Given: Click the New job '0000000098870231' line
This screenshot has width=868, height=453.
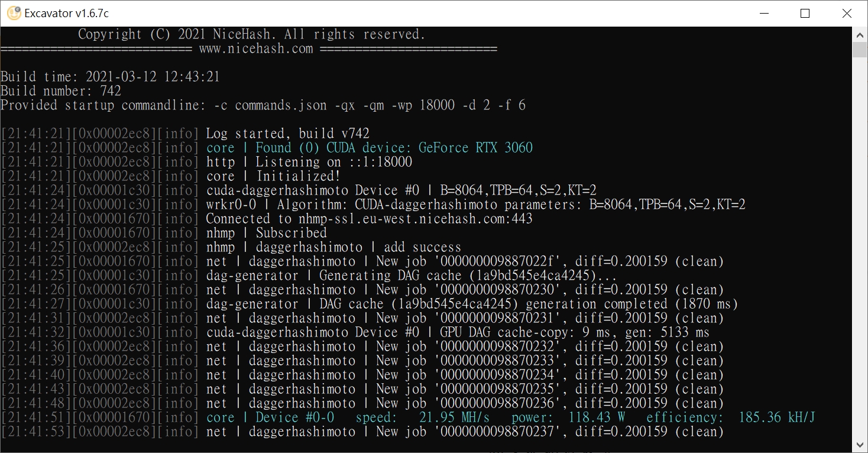Looking at the screenshot, I should [x=362, y=318].
